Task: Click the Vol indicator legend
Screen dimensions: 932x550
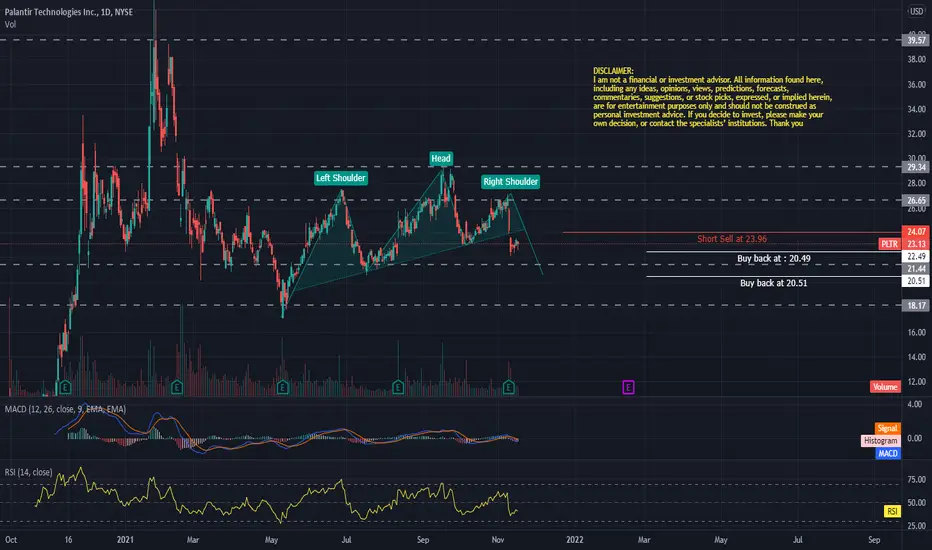Action: tap(10, 24)
